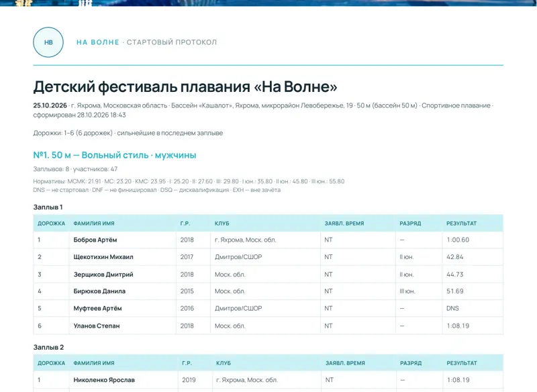Image resolution: width=537 pixels, height=392 pixels.
Task: Click birth year '2017' in Щекотихин row
Action: coord(187,257)
